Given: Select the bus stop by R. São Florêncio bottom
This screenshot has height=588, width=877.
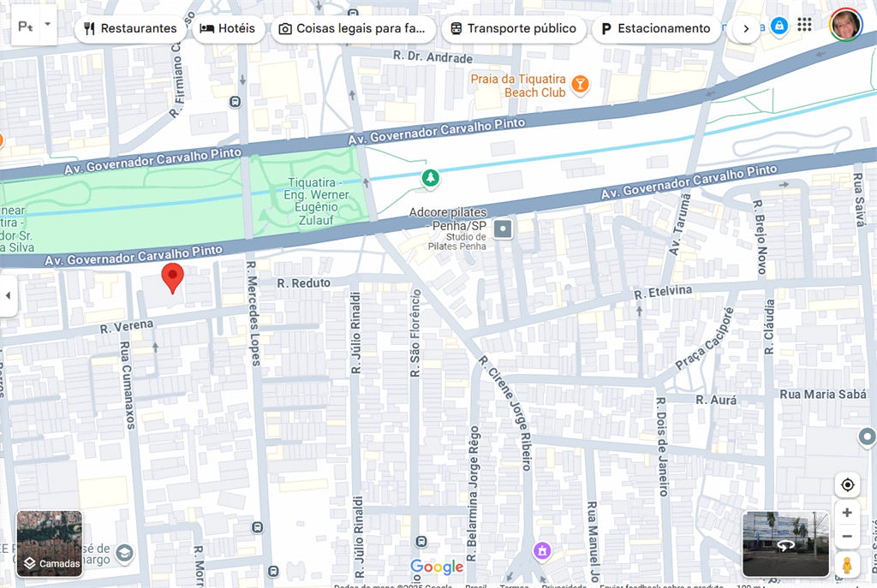Looking at the screenshot, I should tap(421, 541).
